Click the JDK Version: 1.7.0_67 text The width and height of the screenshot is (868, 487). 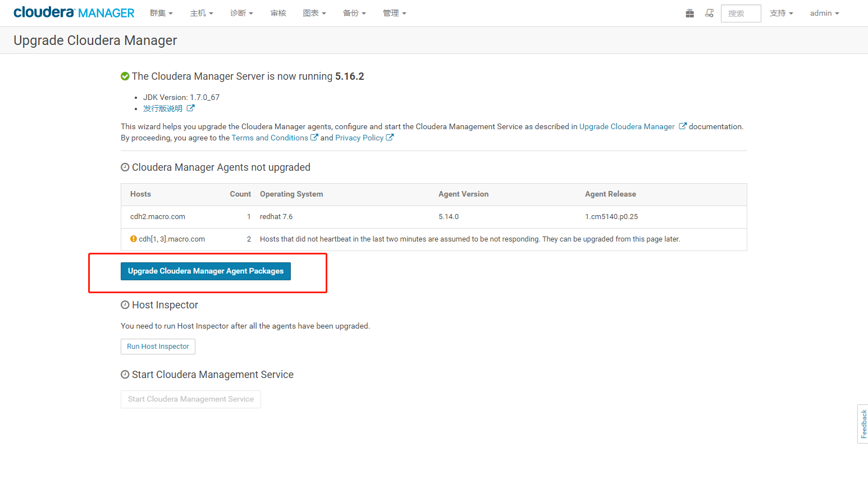[181, 97]
